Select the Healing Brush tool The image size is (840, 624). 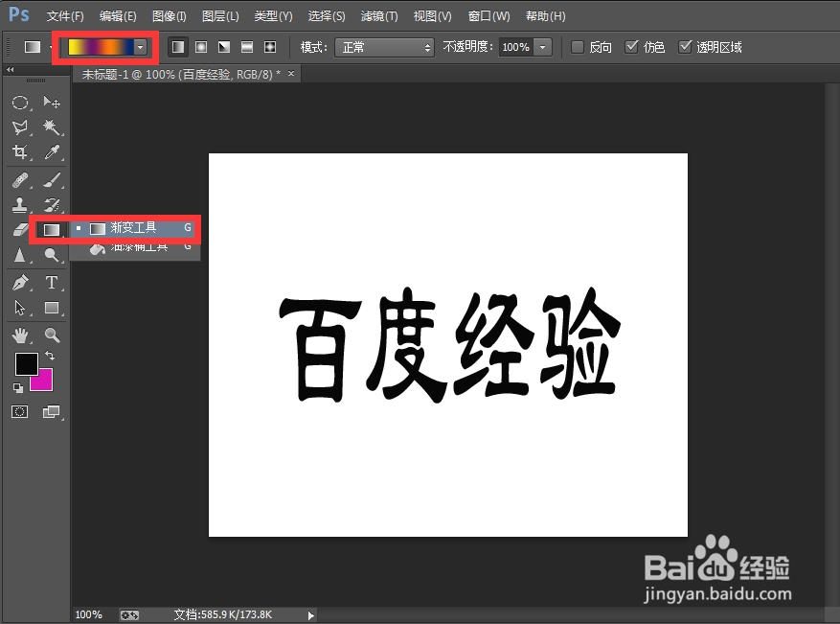20,180
